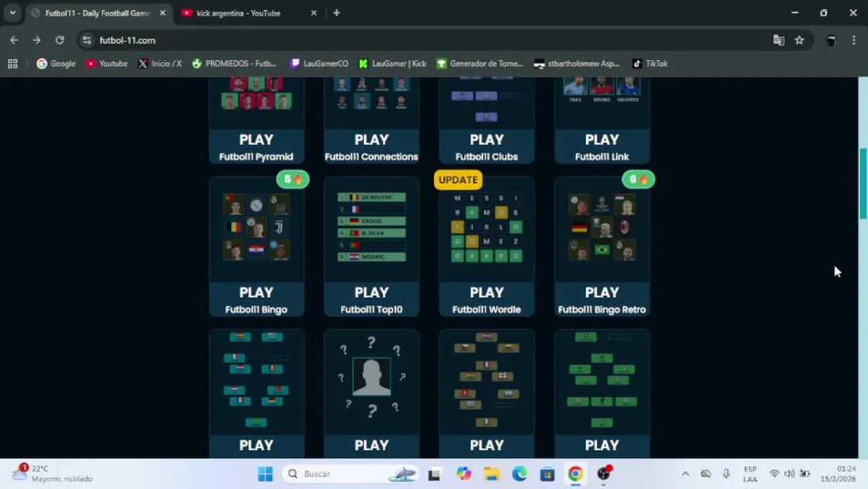Open the weather widget showing 22°C
The height and width of the screenshot is (489, 868).
click(x=52, y=473)
